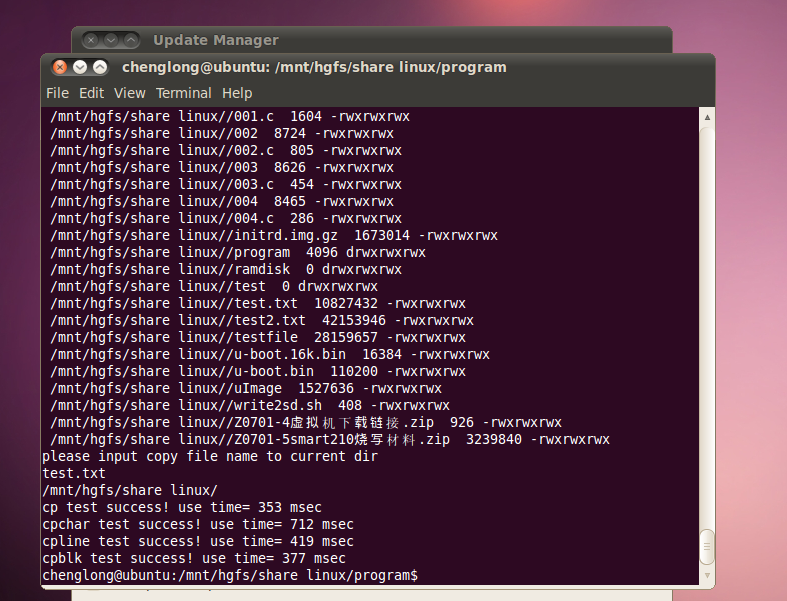Click the 'please input copy file name' line

(210, 456)
